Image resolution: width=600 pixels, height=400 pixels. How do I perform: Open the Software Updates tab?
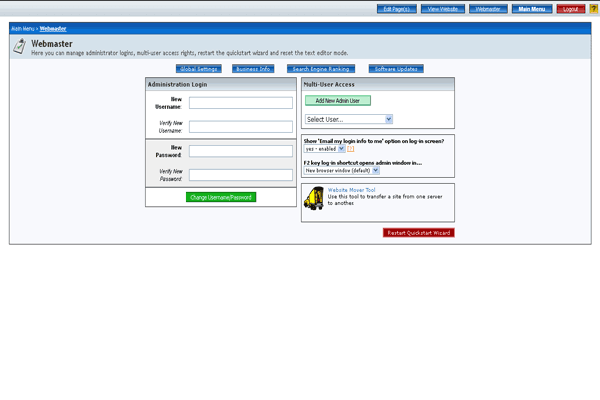click(396, 69)
